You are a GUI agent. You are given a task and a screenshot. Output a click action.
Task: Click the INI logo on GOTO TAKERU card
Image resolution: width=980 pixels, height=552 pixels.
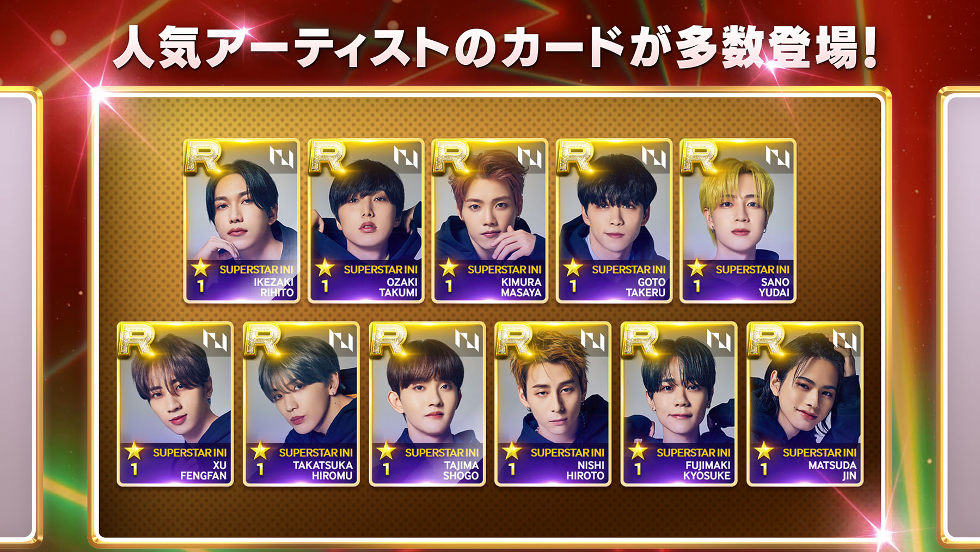[654, 157]
